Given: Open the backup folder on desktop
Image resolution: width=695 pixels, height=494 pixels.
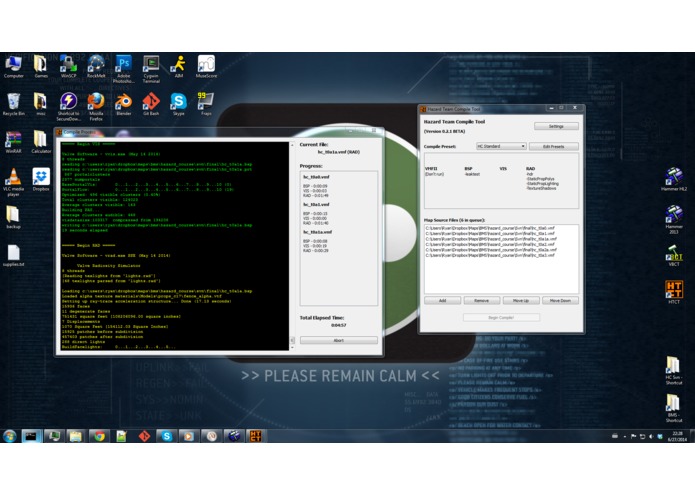Looking at the screenshot, I should 13,217.
